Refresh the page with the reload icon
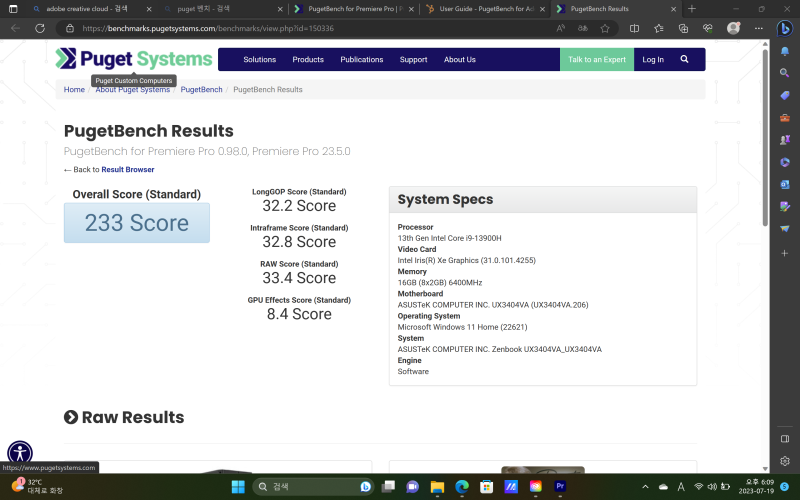 tap(40, 29)
